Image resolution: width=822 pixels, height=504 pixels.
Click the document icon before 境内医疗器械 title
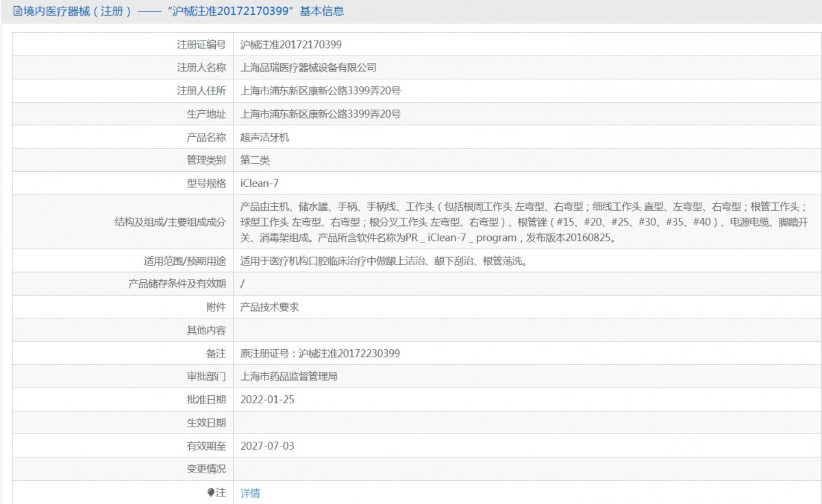point(17,11)
